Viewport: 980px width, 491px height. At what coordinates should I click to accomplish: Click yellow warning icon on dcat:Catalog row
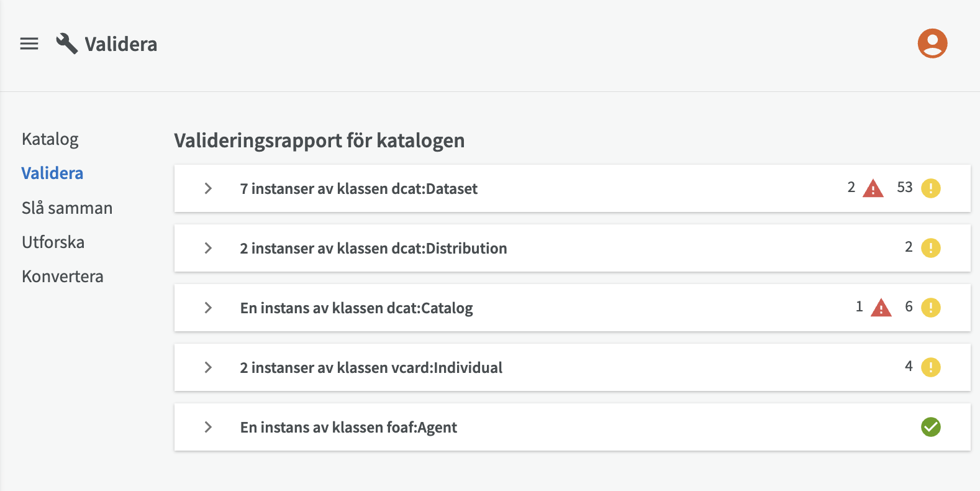(x=930, y=307)
